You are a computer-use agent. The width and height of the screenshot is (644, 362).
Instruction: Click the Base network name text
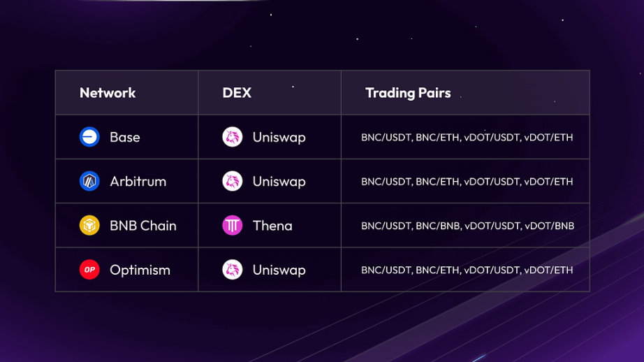[125, 137]
